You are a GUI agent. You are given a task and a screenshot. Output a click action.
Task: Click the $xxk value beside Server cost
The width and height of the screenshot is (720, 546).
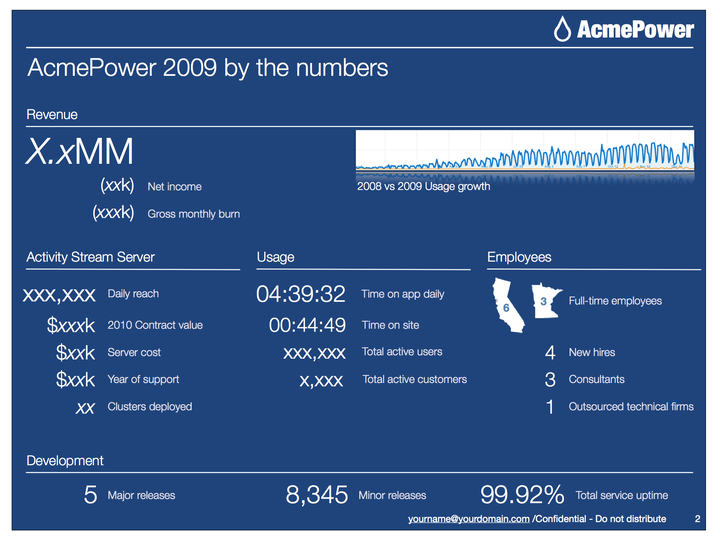click(x=75, y=353)
